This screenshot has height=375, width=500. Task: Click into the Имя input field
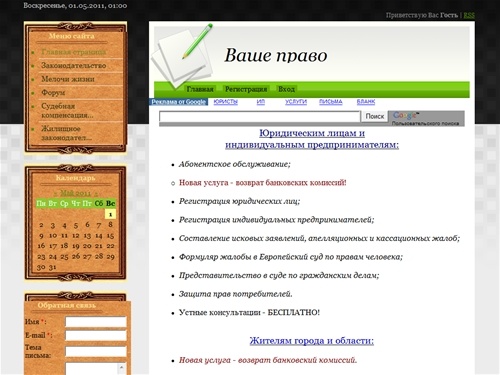point(96,322)
